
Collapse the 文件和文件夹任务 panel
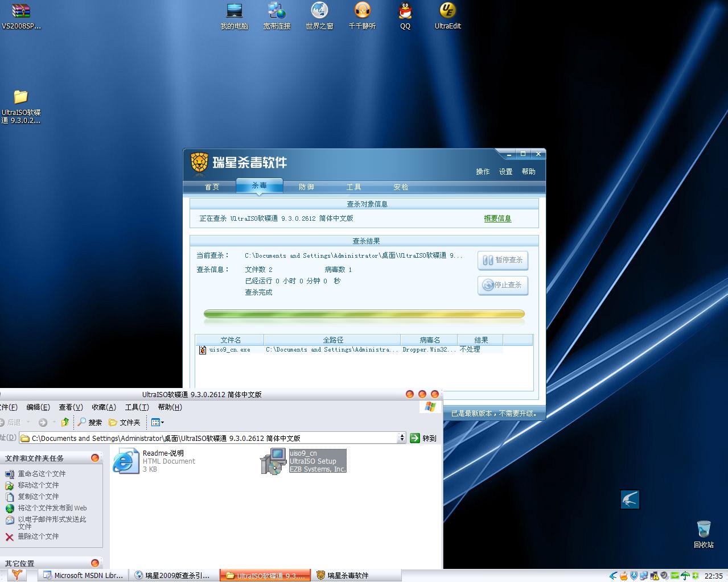tap(95, 458)
